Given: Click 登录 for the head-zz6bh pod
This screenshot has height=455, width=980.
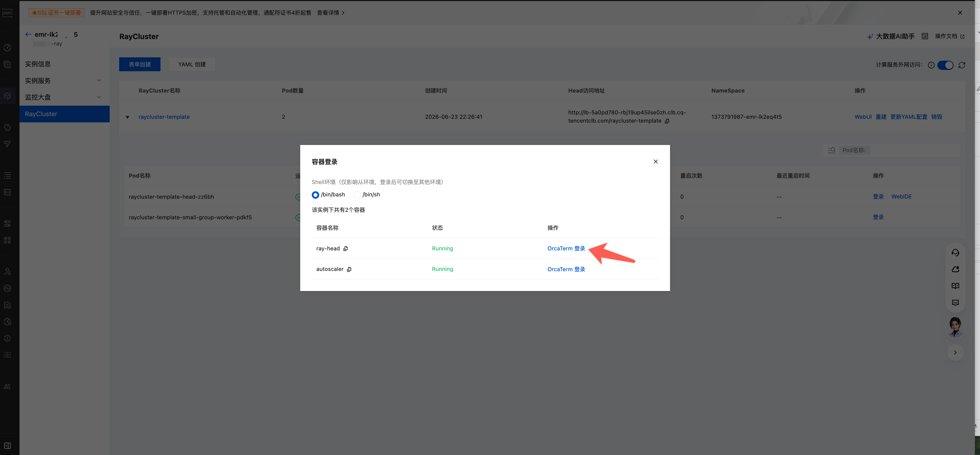Looking at the screenshot, I should tap(878, 196).
